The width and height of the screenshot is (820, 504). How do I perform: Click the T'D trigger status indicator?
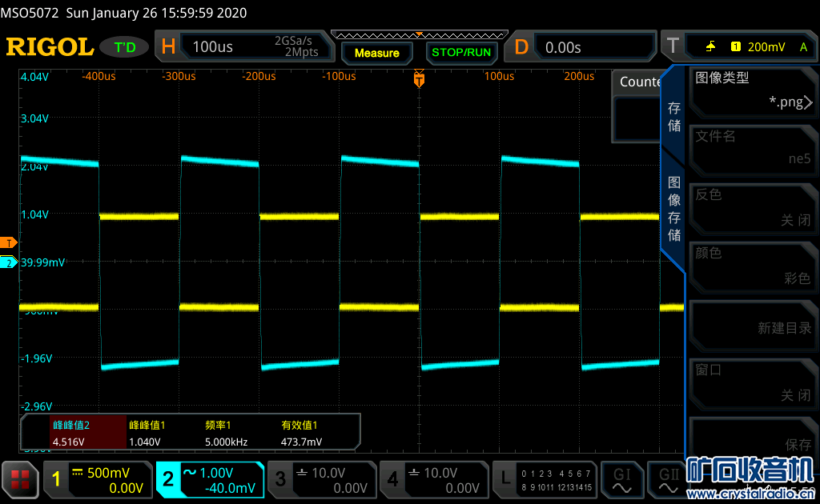(125, 47)
